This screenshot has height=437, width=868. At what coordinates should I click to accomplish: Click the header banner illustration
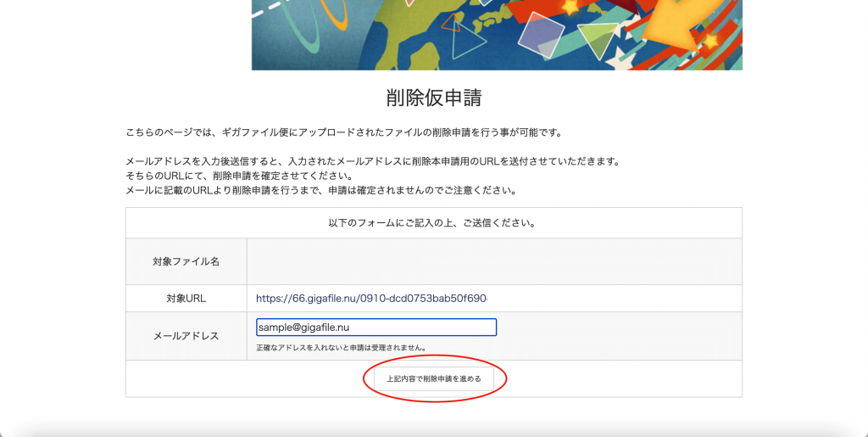pyautogui.click(x=497, y=35)
